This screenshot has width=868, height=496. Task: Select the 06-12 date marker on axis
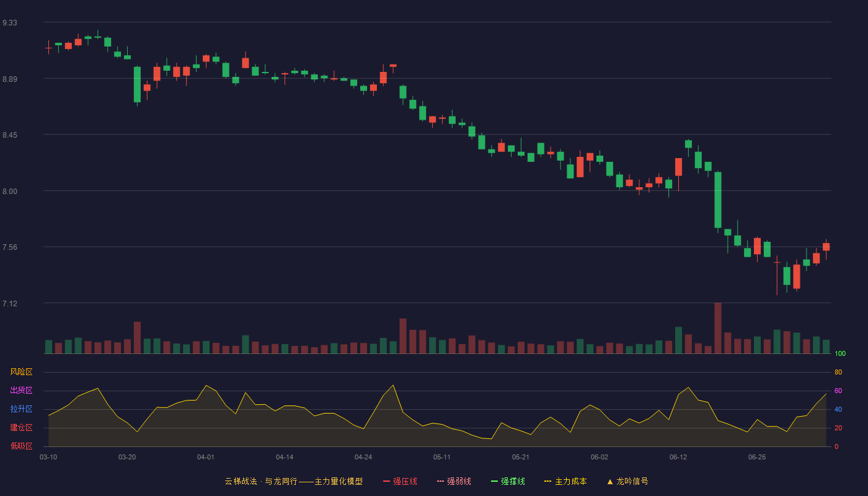click(x=678, y=457)
